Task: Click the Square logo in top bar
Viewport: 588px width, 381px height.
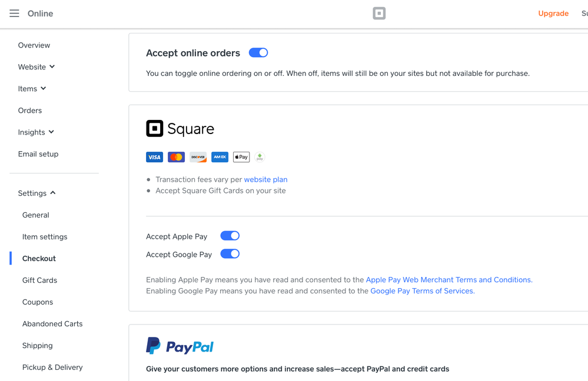Action: click(379, 14)
